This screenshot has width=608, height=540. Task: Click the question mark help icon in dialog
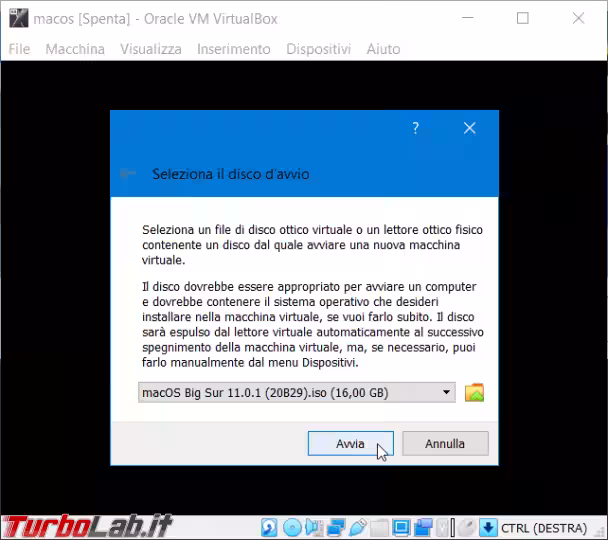[415, 128]
